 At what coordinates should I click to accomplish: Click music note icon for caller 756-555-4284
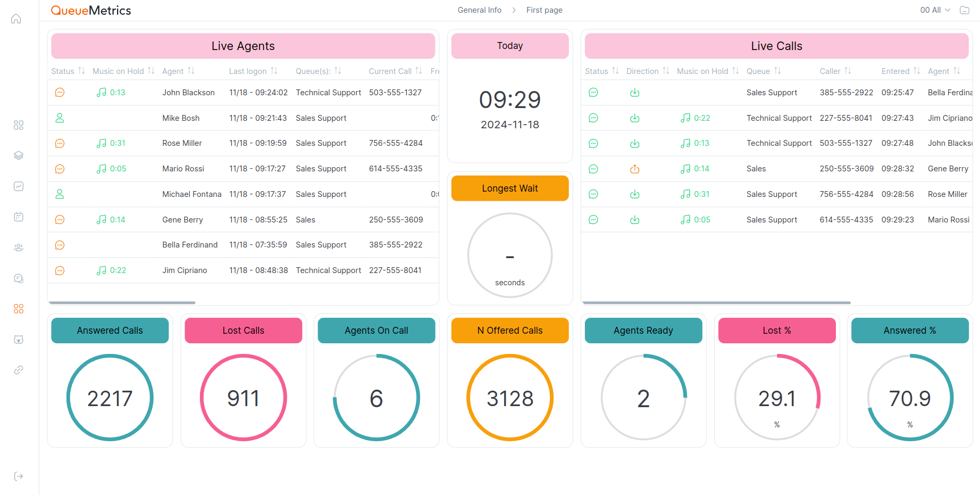685,194
